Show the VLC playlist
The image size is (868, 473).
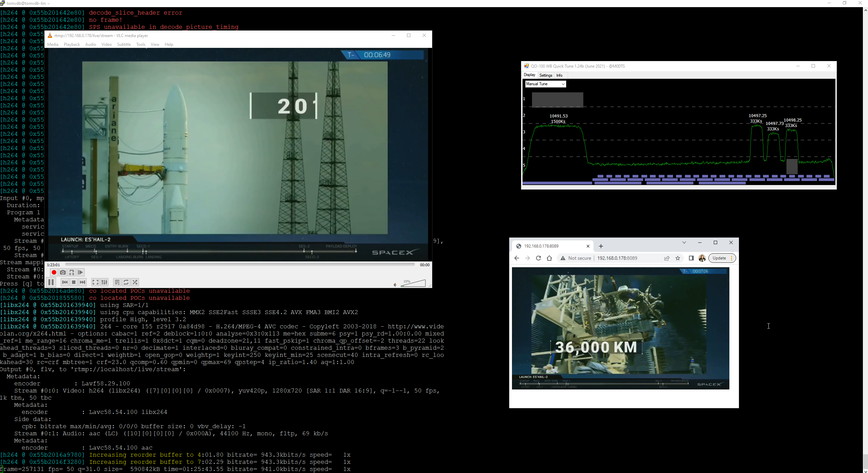(x=117, y=282)
